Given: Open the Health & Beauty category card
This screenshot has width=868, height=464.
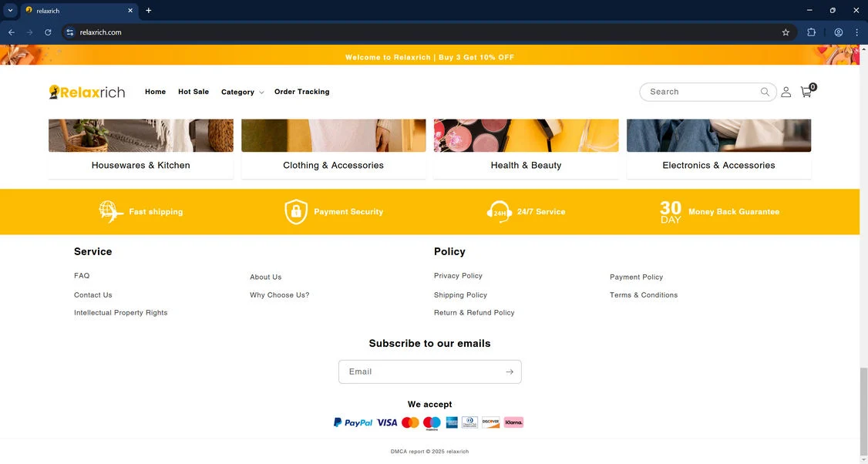Looking at the screenshot, I should [526, 149].
